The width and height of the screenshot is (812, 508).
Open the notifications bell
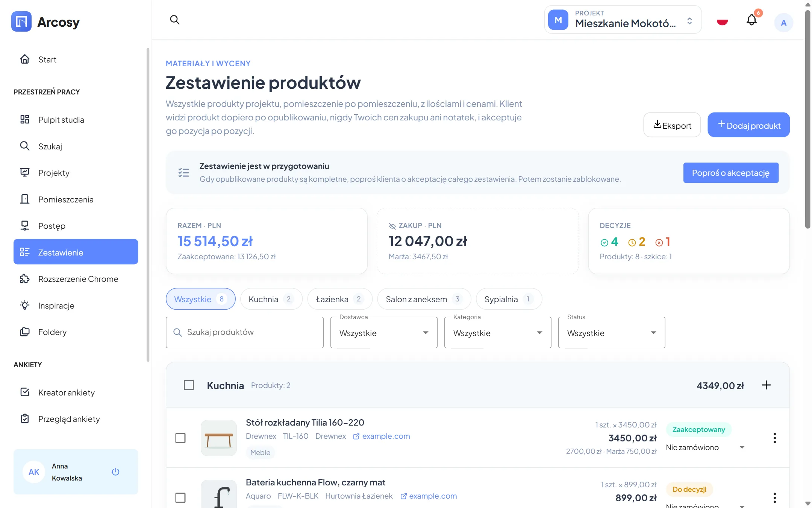tap(751, 20)
